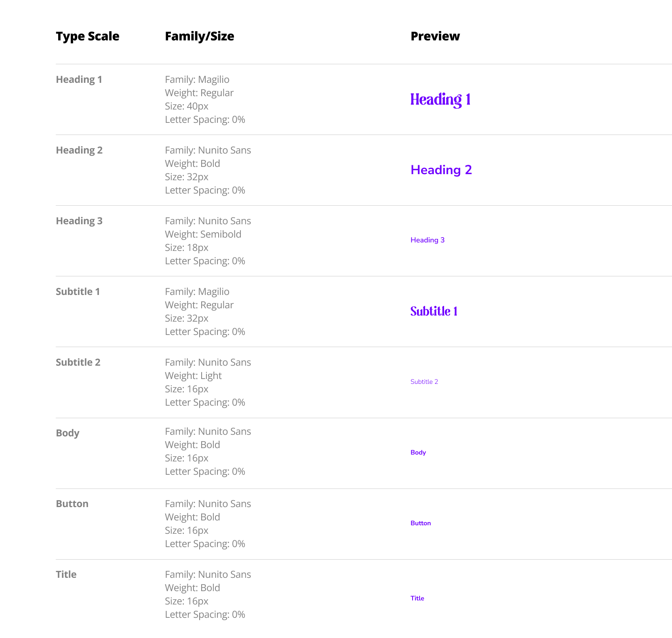Viewport: 672px width, 638px height.
Task: Click the purple Heading 1 preview text
Action: coord(440,99)
